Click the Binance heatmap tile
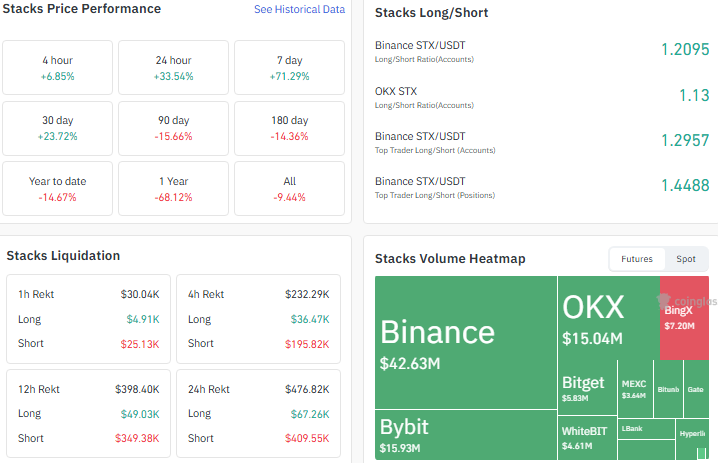The width and height of the screenshot is (718, 463). [466, 342]
